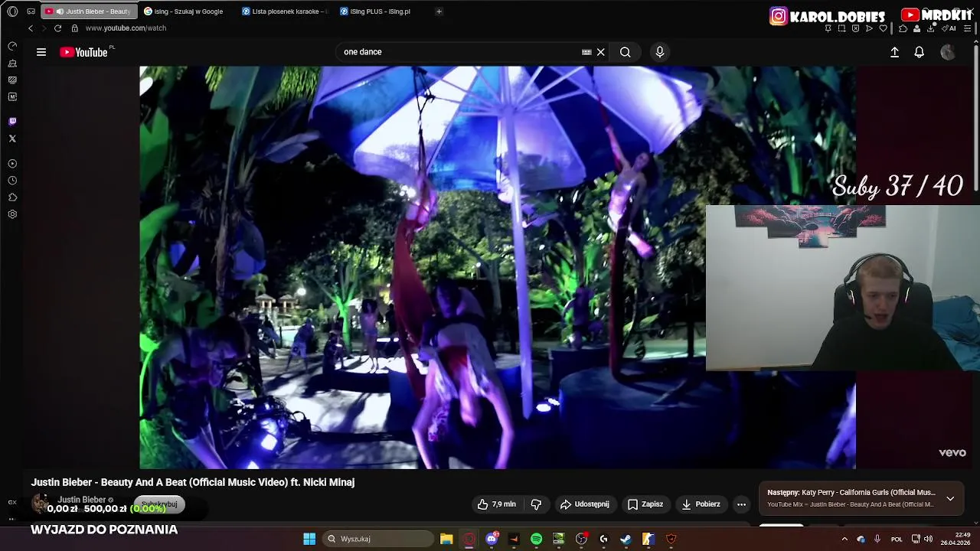The image size is (980, 551).
Task: Open Twitch in the Opera sidebar
Action: (x=12, y=122)
